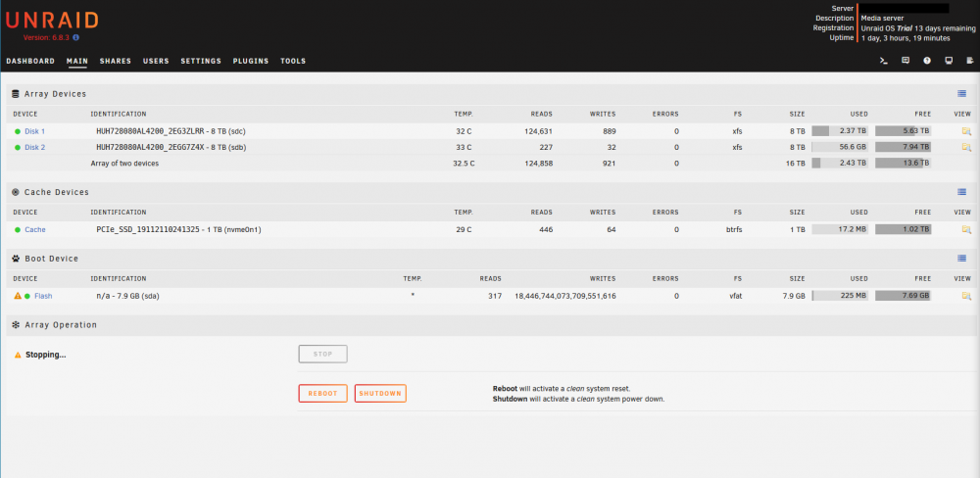Toggle the Array Devices section view icon

962,94
